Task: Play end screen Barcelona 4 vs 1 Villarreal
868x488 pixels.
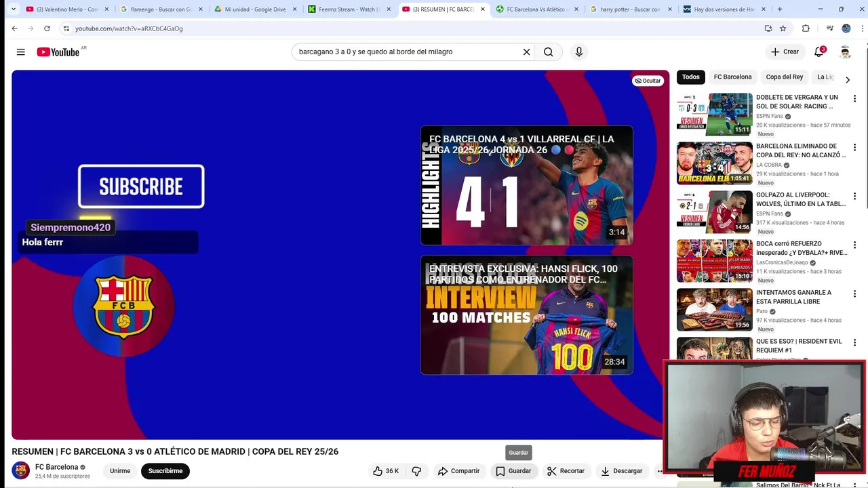Action: 526,185
